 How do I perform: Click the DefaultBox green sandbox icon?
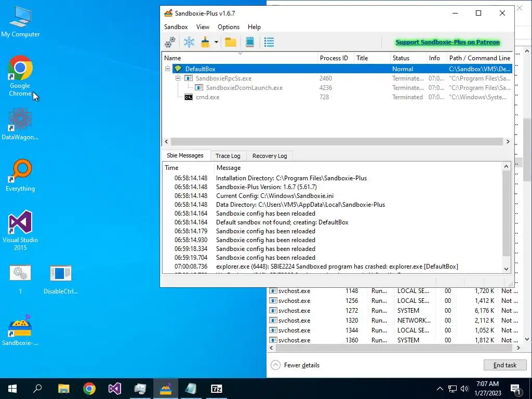(178, 69)
